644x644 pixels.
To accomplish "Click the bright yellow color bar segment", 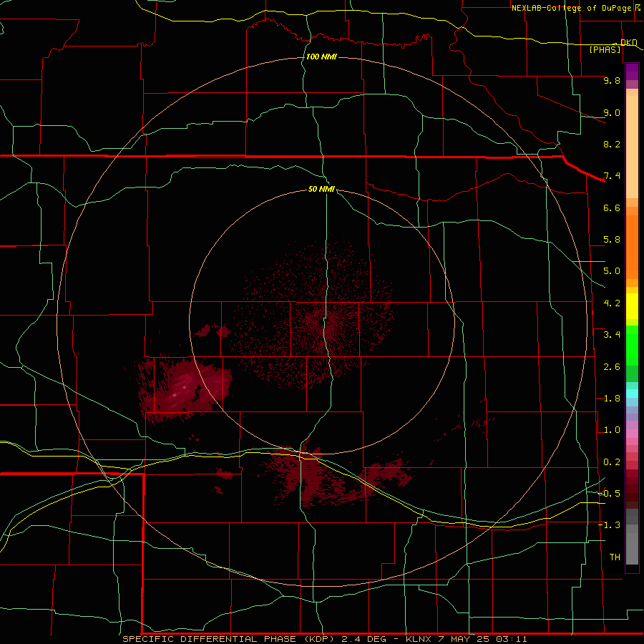I will tap(632, 306).
